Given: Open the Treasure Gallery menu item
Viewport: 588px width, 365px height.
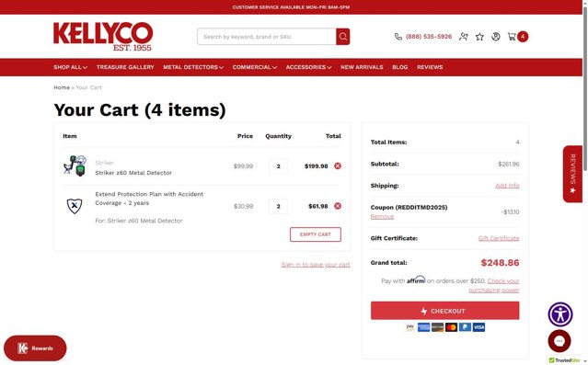Looking at the screenshot, I should click(x=125, y=67).
